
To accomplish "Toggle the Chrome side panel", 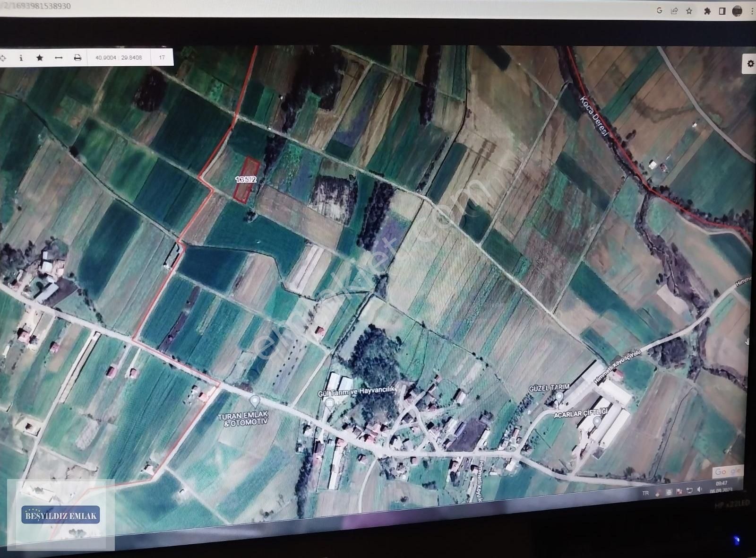I will (722, 11).
